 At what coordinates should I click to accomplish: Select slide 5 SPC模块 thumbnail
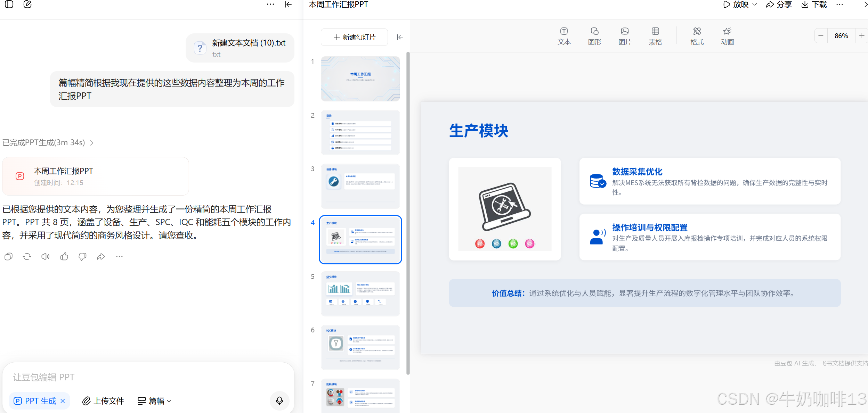(x=360, y=294)
